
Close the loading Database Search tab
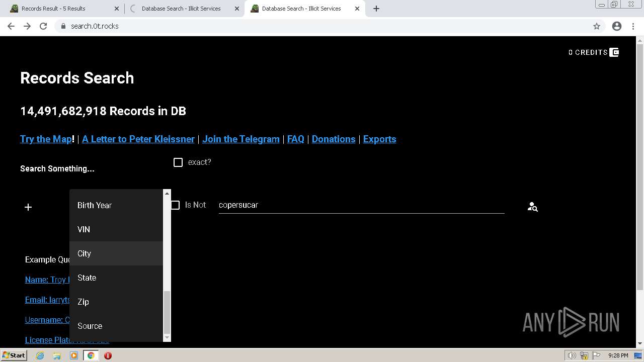tap(237, 9)
